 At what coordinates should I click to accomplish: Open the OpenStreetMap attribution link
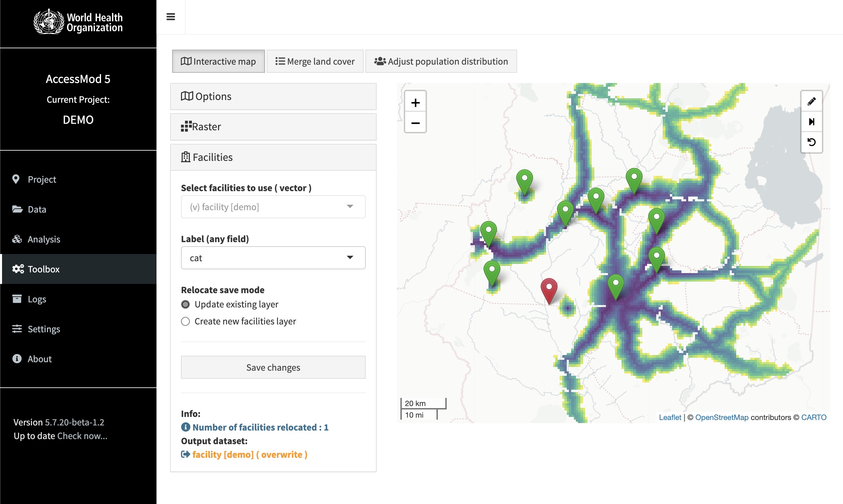pyautogui.click(x=722, y=417)
